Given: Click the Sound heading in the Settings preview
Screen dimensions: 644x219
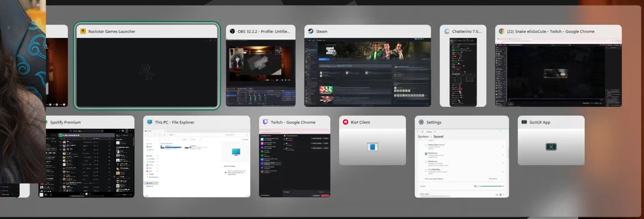Looking at the screenshot, I should pyautogui.click(x=438, y=136).
